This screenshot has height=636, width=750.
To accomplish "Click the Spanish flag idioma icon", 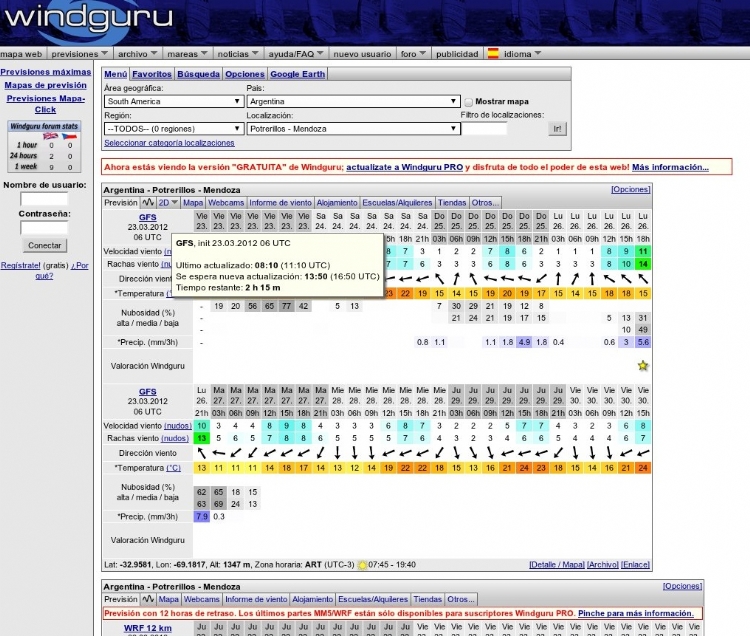I will tap(493, 54).
